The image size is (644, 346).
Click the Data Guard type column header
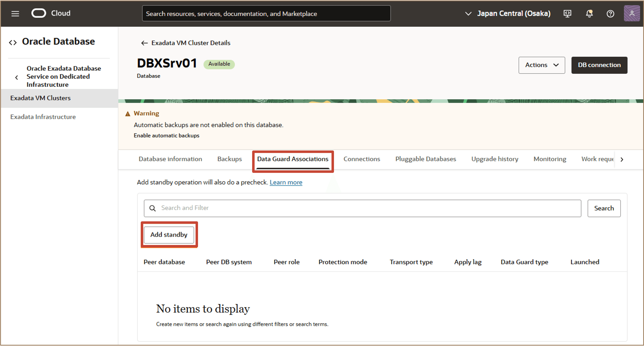click(524, 262)
